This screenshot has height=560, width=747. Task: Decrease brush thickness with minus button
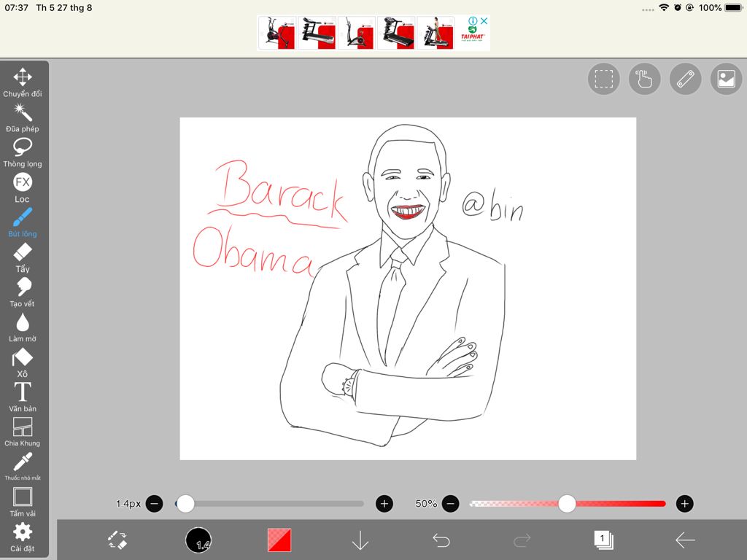pyautogui.click(x=155, y=503)
